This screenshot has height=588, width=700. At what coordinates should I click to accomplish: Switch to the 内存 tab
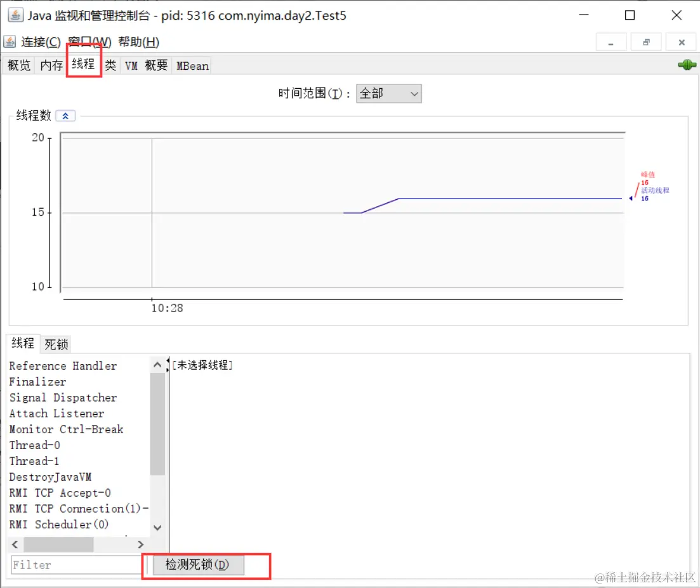pyautogui.click(x=51, y=65)
